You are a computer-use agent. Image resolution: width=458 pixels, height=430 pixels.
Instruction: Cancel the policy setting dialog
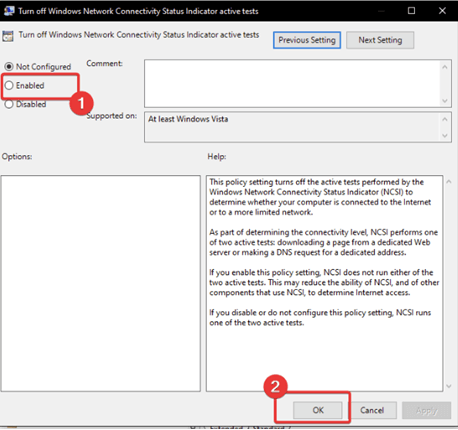[372, 410]
